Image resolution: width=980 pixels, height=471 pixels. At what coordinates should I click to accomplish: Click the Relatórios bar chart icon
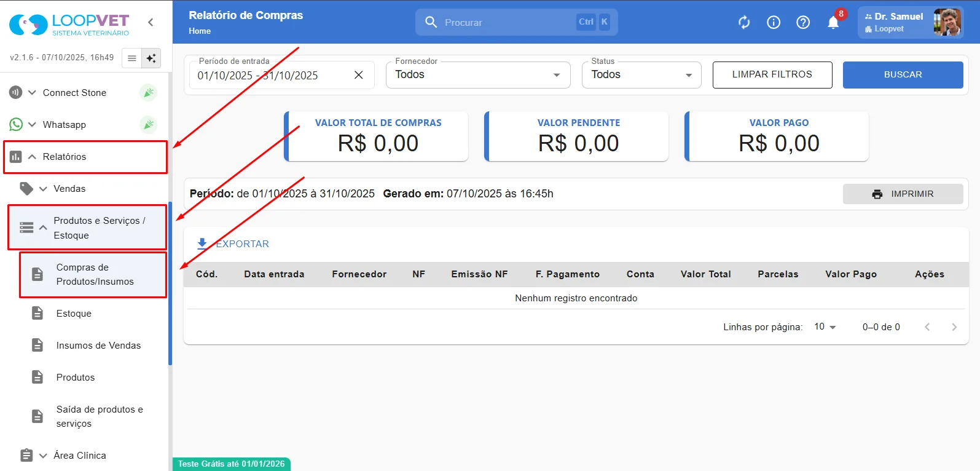(x=16, y=157)
